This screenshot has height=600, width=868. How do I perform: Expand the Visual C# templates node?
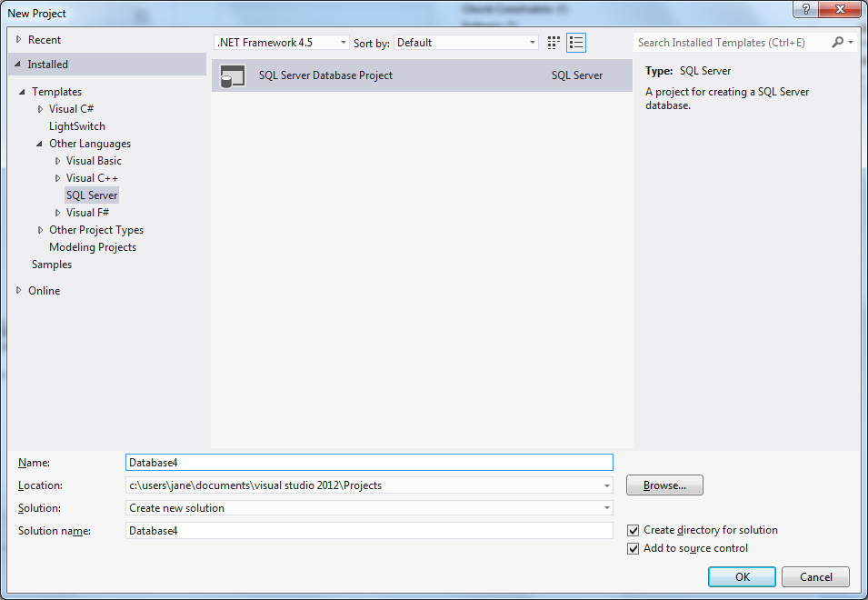[x=40, y=109]
